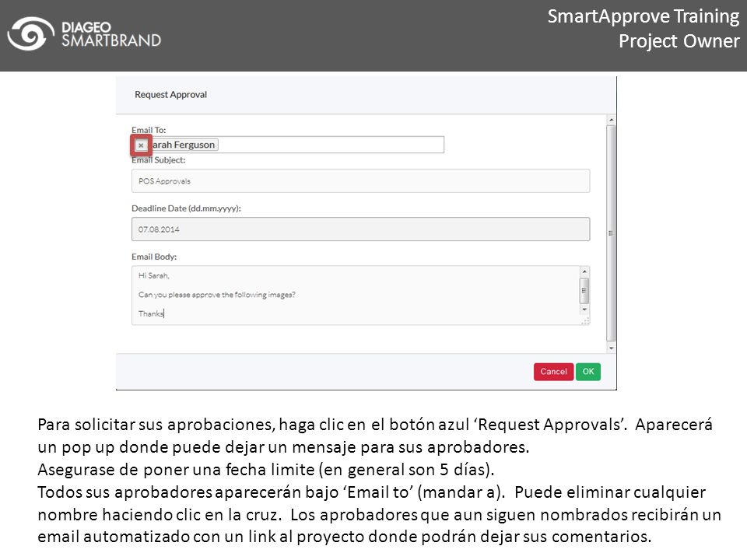Click the 'Hi Sarah,' line in body
This screenshot has height=560, width=747.
154,275
